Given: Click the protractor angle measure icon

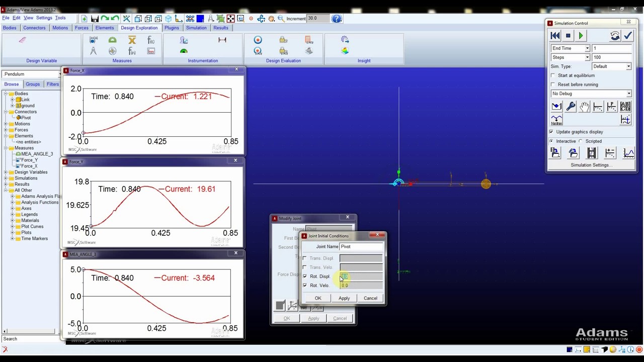Looking at the screenshot, I should [x=112, y=40].
